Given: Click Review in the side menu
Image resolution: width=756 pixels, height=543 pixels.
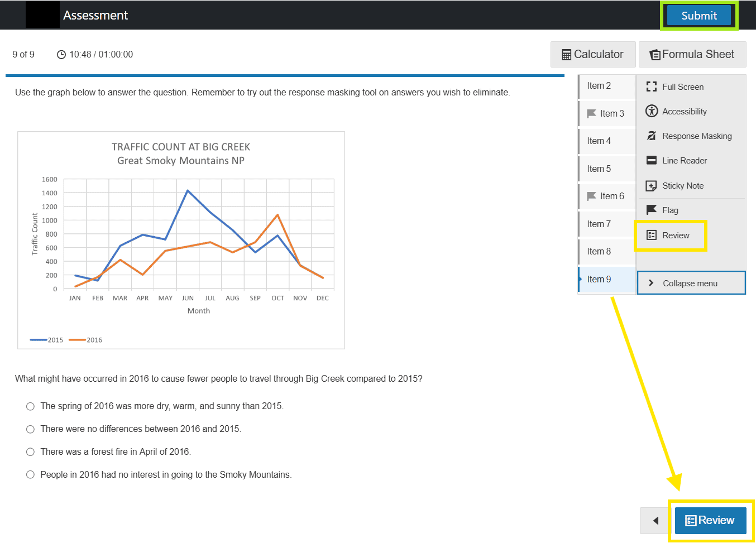Looking at the screenshot, I should coord(670,236).
